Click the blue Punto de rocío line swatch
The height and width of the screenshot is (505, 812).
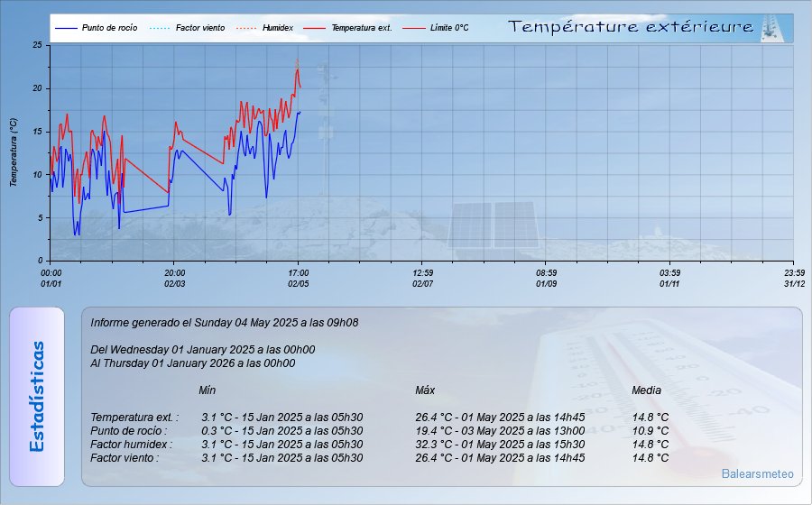(x=66, y=28)
